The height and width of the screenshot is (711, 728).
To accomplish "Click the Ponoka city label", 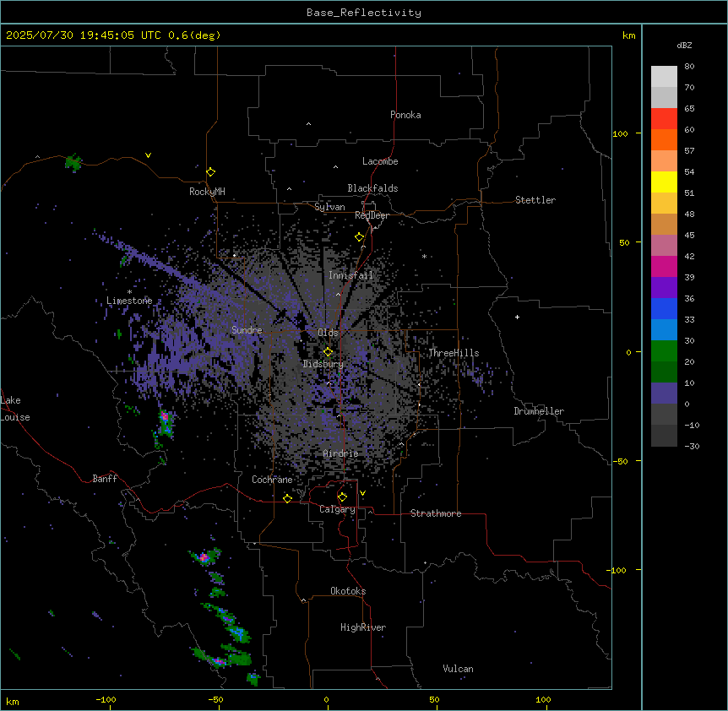I will (x=405, y=115).
